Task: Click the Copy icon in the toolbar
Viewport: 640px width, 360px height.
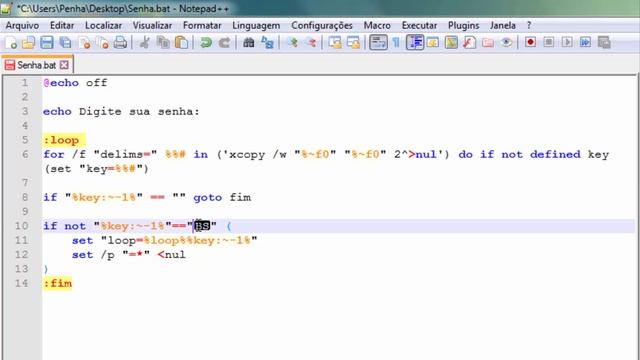Action: pyautogui.click(x=163, y=42)
